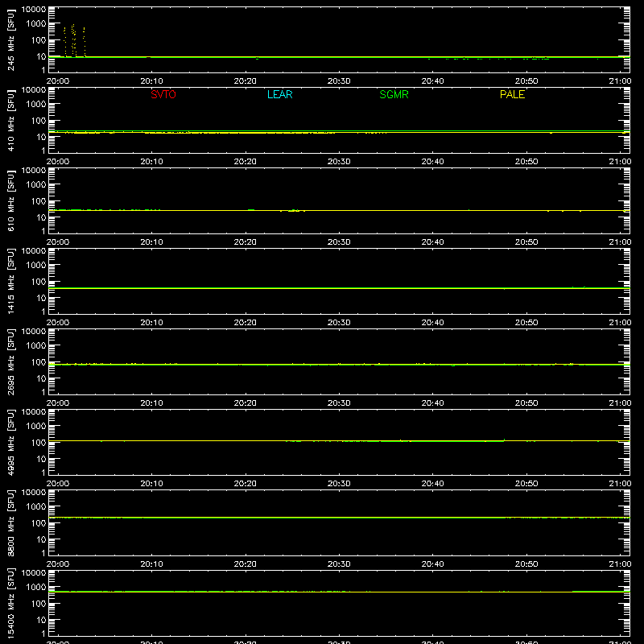Screen dimensions: 644x644
Task: Click the 20:20 time label under 1415 MHz plot
Action: [246, 323]
